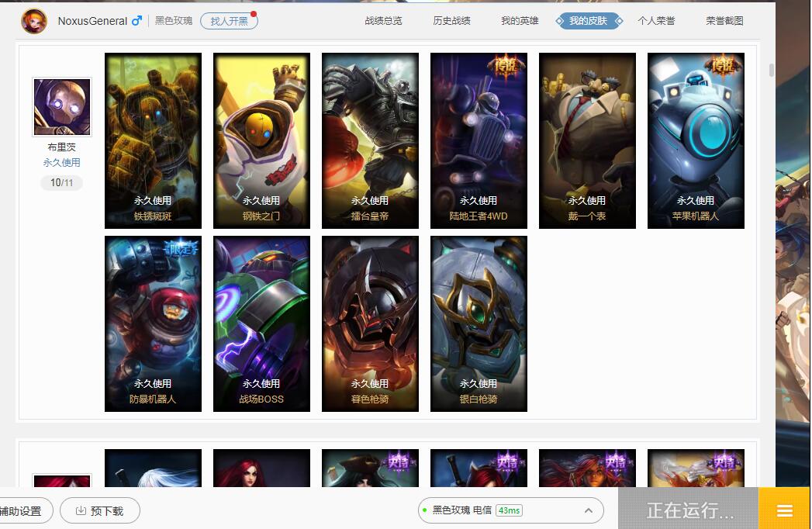Click the male gender icon beside NoxusGeneral
Viewport: 812px width, 529px height.
pyautogui.click(x=136, y=21)
